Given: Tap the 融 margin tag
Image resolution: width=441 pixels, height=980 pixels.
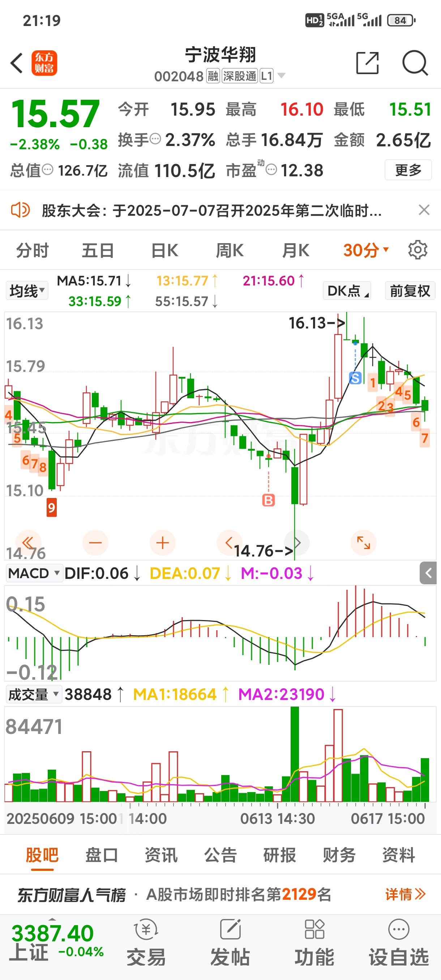Looking at the screenshot, I should tap(213, 76).
